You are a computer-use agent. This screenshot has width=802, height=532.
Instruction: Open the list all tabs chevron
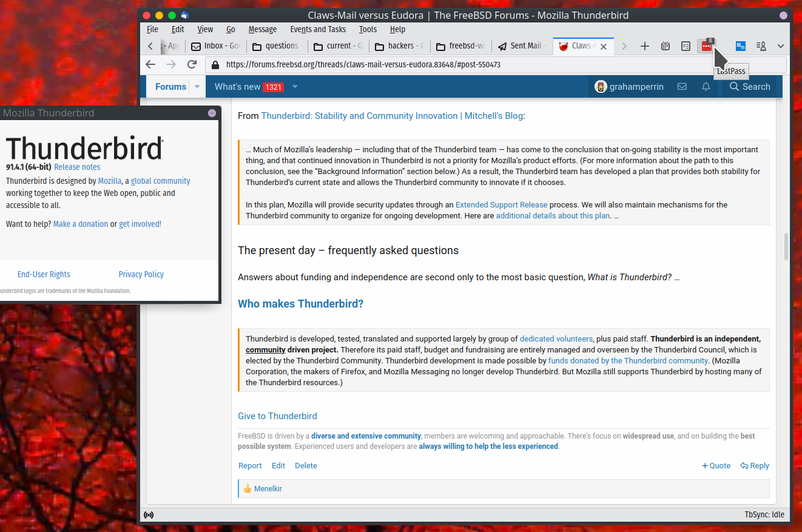tap(781, 46)
